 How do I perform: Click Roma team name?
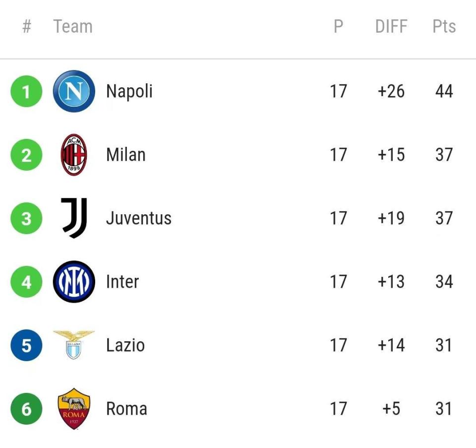tap(126, 408)
